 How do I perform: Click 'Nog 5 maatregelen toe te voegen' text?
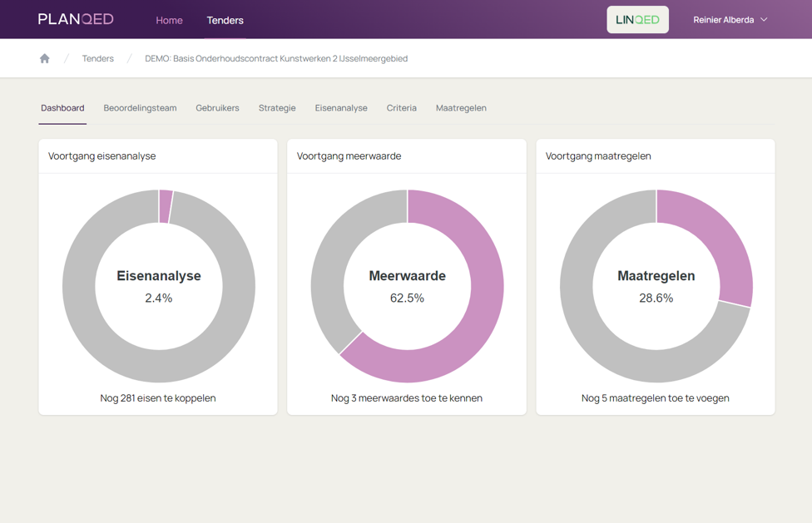coord(655,398)
